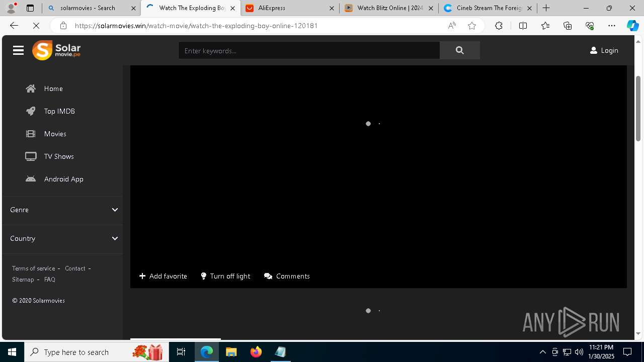Click the Solarmovie logo
This screenshot has width=644, height=362.
point(56,50)
